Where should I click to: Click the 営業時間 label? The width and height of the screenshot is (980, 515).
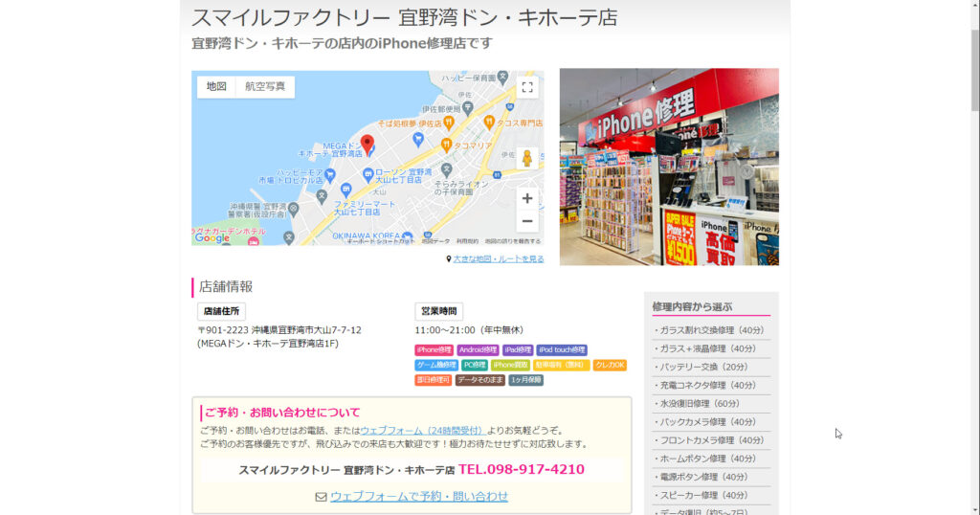438,311
